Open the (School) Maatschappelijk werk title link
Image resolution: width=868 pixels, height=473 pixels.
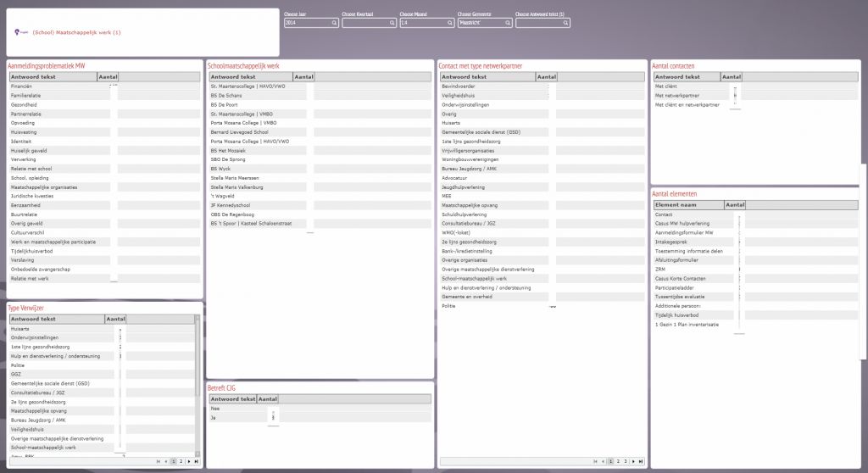[76, 32]
